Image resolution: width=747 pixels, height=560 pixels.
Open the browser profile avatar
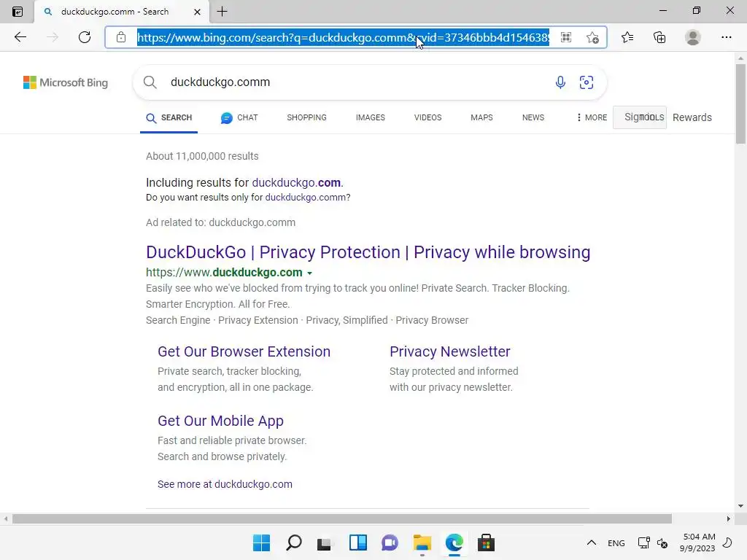coord(693,37)
